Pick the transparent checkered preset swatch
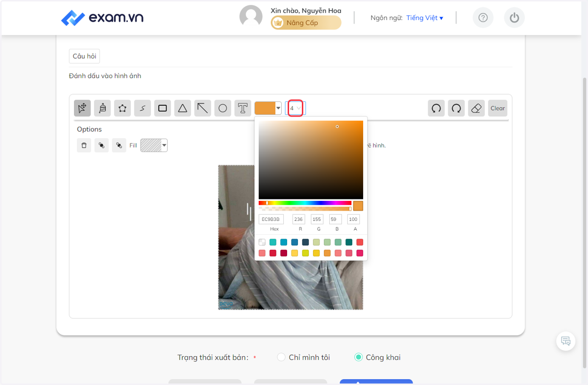The image size is (588, 385). [262, 242]
